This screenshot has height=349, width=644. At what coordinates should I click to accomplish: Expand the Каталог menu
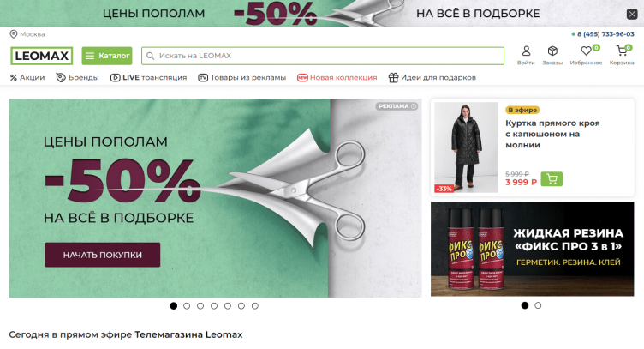pyautogui.click(x=107, y=56)
